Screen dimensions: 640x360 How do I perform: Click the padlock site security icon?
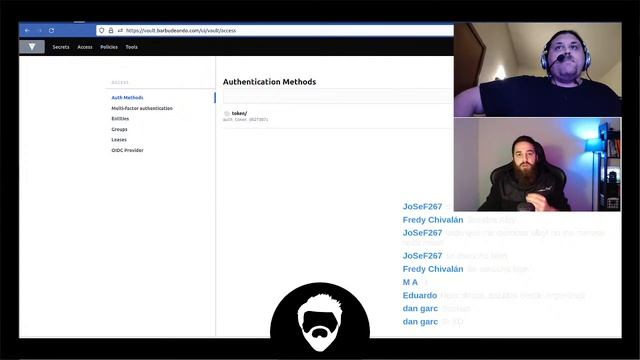click(x=111, y=31)
